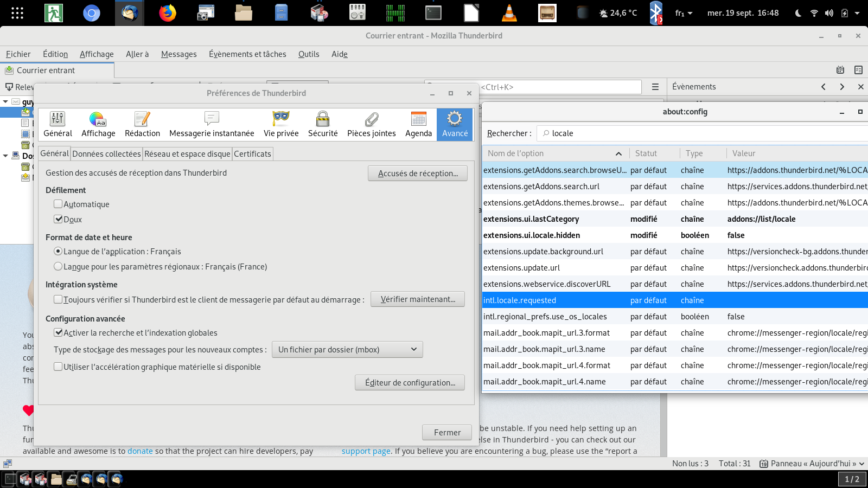868x488 pixels.
Task: Toggle Toujours vérifier client par défaut checkbox
Action: 58,299
